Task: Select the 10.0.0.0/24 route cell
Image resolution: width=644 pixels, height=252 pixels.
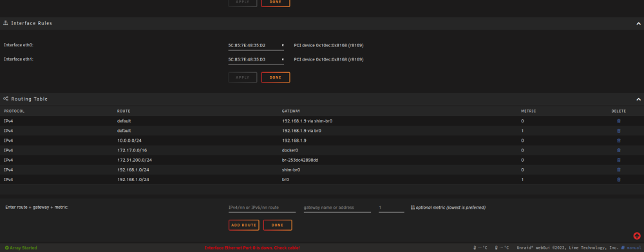Action: pyautogui.click(x=129, y=141)
